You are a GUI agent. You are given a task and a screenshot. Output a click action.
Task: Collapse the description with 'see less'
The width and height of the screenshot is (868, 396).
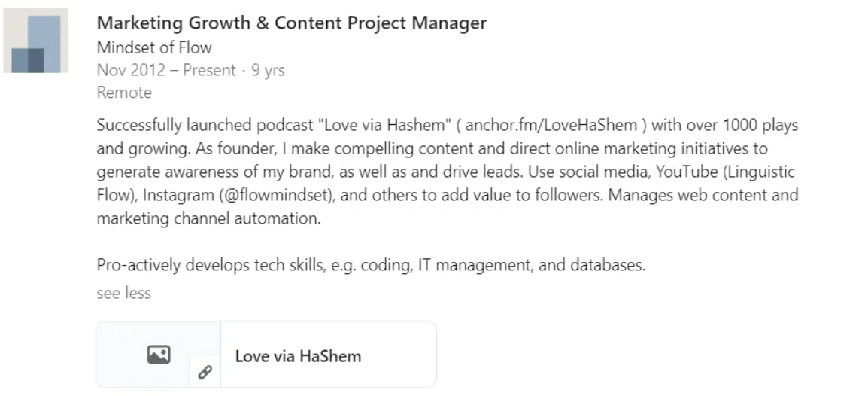tap(123, 292)
